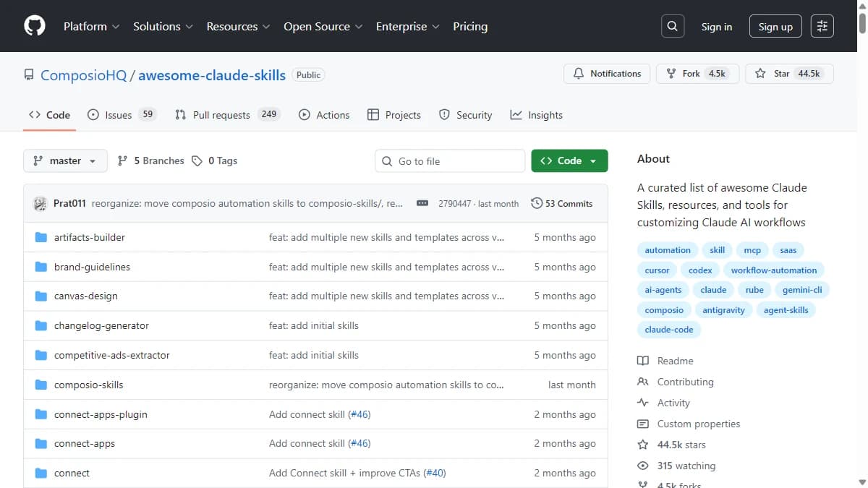Viewport: 868px width, 488px height.
Task: Click the pulse icon next to Activity
Action: point(643,403)
